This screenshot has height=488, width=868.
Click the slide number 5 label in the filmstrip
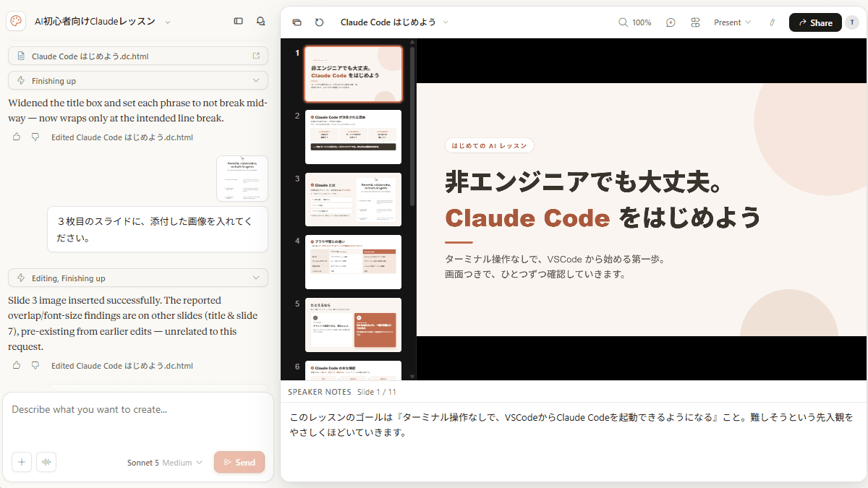pyautogui.click(x=297, y=304)
